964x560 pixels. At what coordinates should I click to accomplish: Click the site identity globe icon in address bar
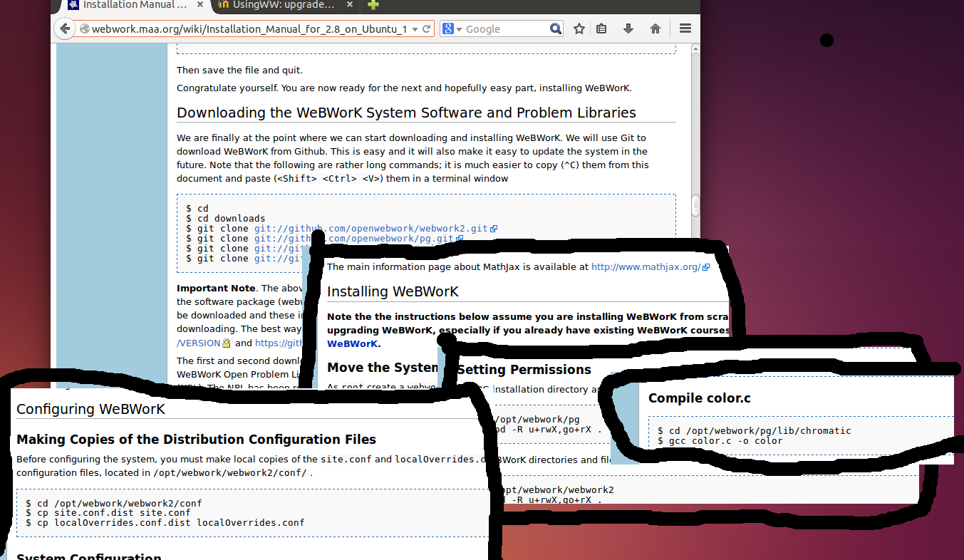[84, 29]
